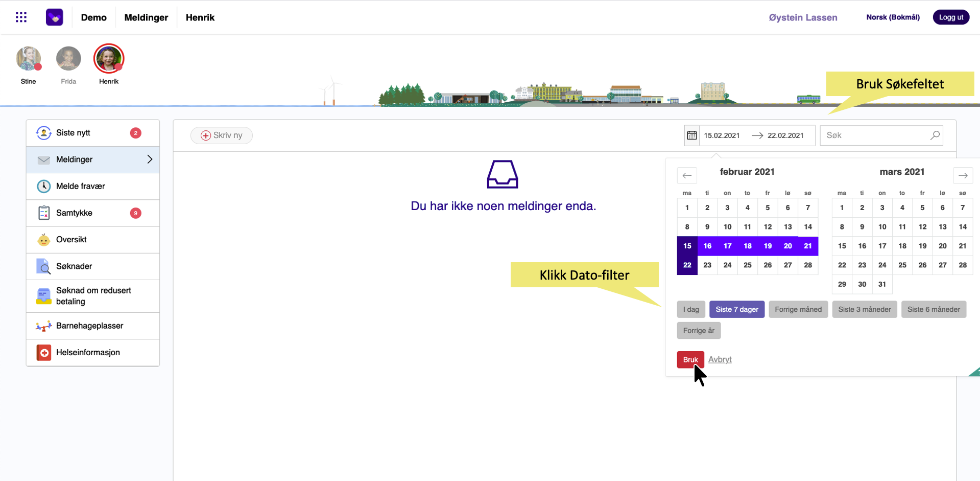Pick 25 in februar 2021 calendar
Screen dimensions: 980x481
(x=747, y=265)
